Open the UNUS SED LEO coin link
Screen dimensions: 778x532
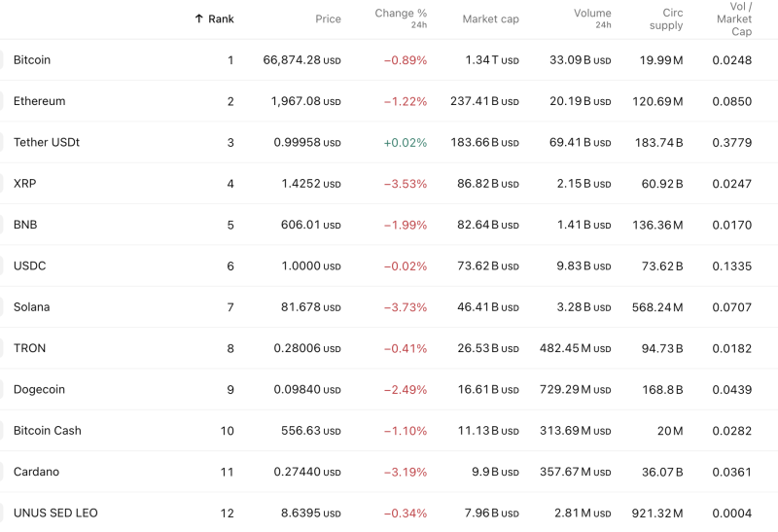pyautogui.click(x=55, y=514)
